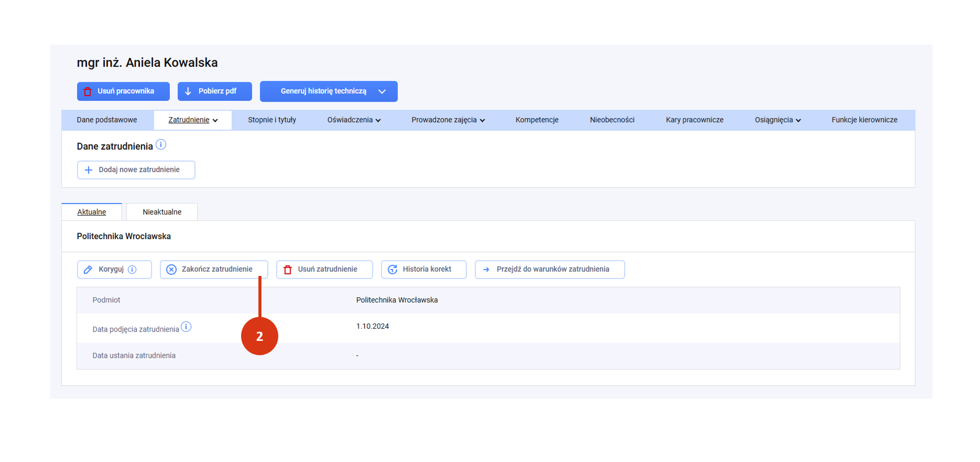The height and width of the screenshot is (462, 980).
Task: Click the pencil icon on Koryguj
Action: click(x=88, y=269)
